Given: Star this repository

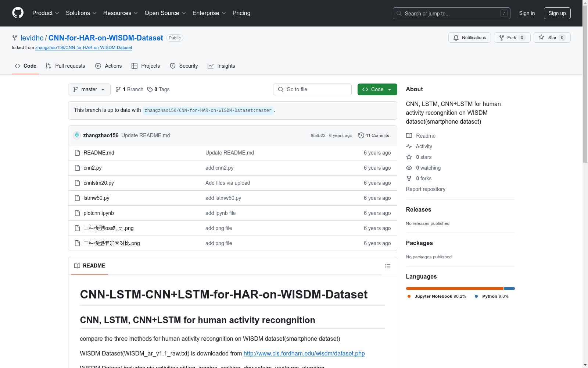Looking at the screenshot, I should [x=552, y=38].
